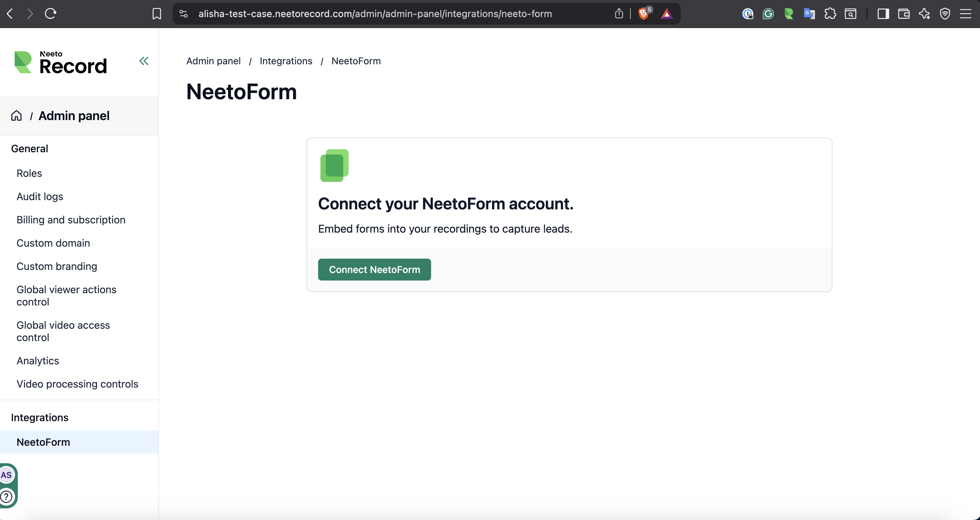This screenshot has height=520, width=980.
Task: Toggle the browser sidebar panel icon
Action: click(x=883, y=14)
